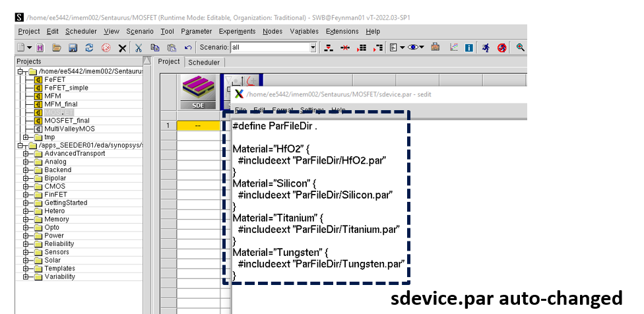Click the Save project toolbar icon
This screenshot has width=644, height=314.
73,47
